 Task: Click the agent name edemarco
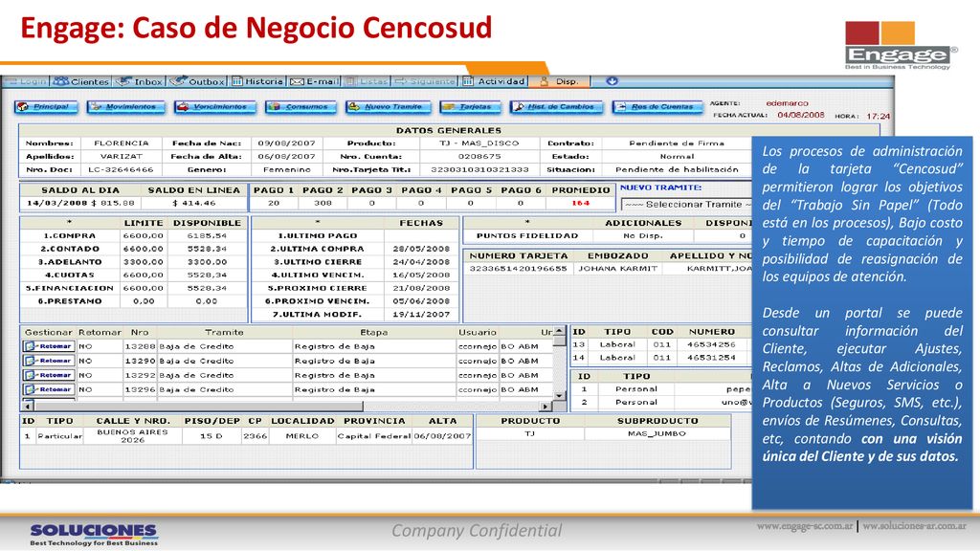tap(787, 103)
